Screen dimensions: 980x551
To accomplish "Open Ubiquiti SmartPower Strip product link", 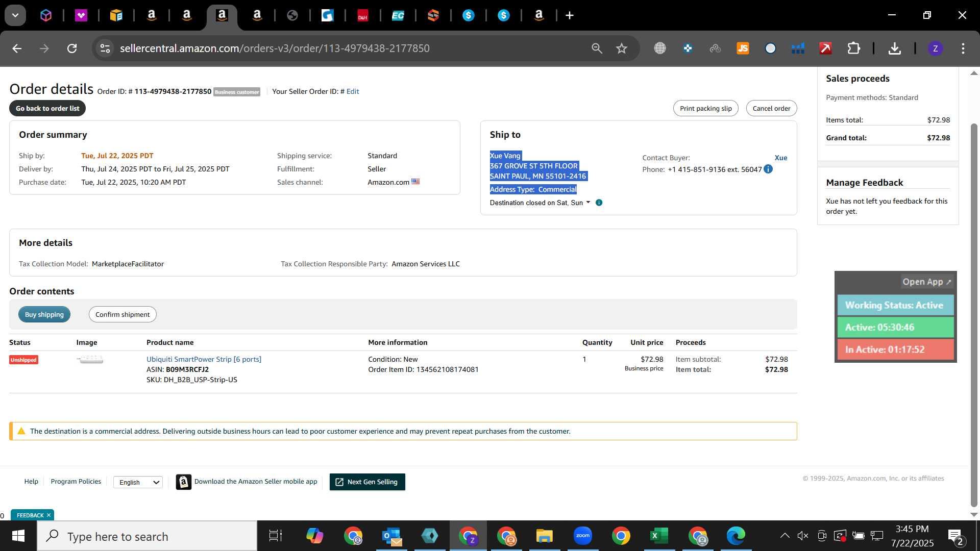I will pos(204,359).
